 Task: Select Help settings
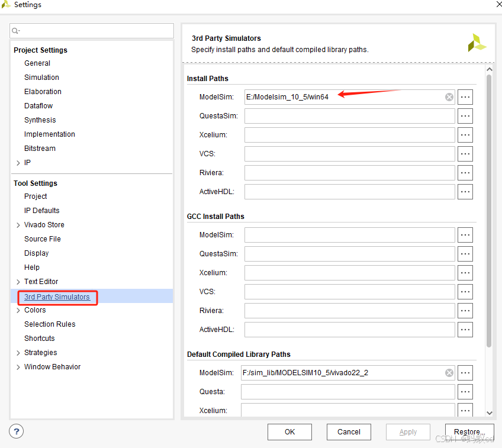click(x=32, y=267)
